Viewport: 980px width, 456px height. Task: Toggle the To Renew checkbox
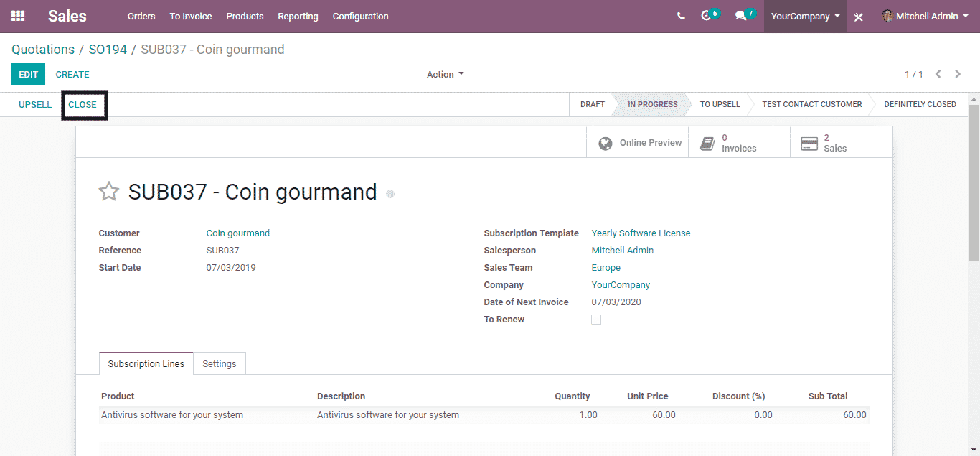[x=596, y=320]
